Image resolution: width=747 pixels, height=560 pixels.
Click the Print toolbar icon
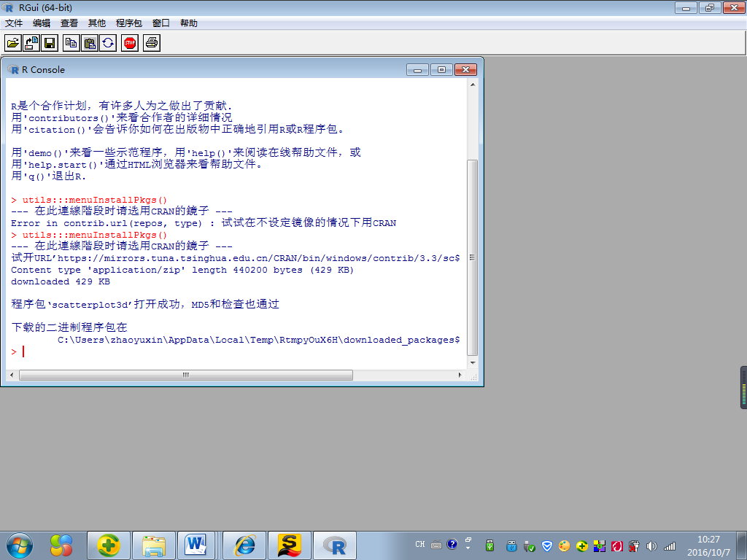point(152,43)
